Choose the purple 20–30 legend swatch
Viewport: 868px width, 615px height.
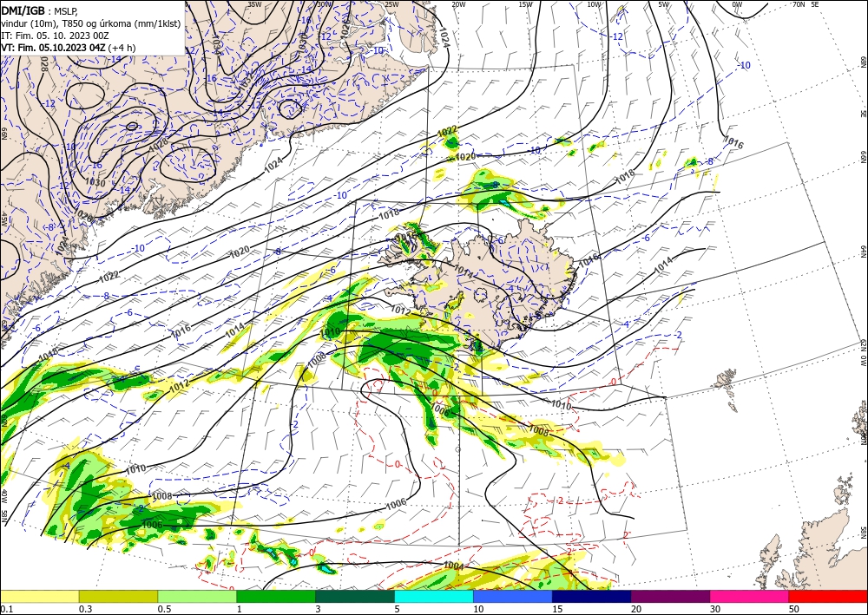click(670, 596)
